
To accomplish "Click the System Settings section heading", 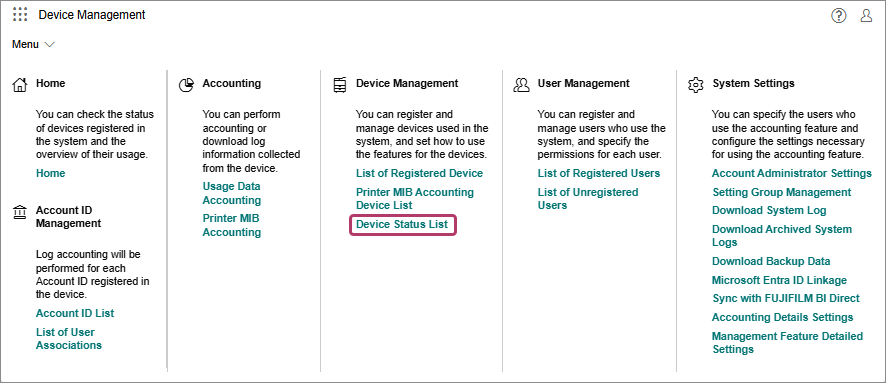I will pos(753,84).
